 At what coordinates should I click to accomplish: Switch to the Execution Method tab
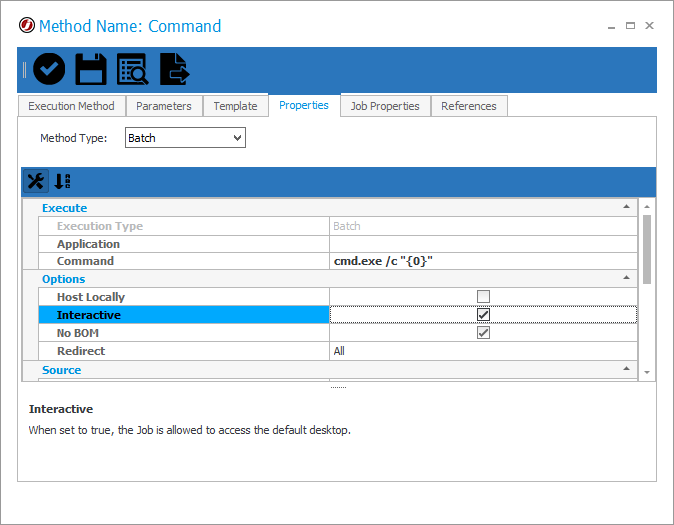(x=71, y=106)
